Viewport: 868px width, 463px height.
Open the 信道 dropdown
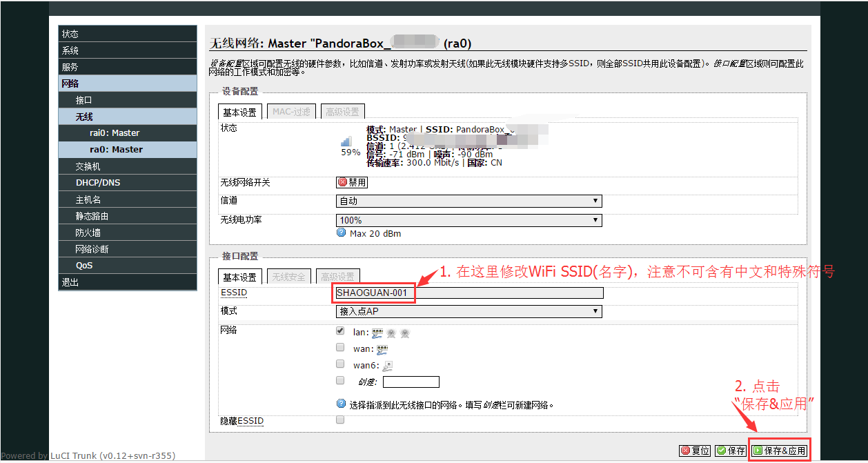click(468, 201)
